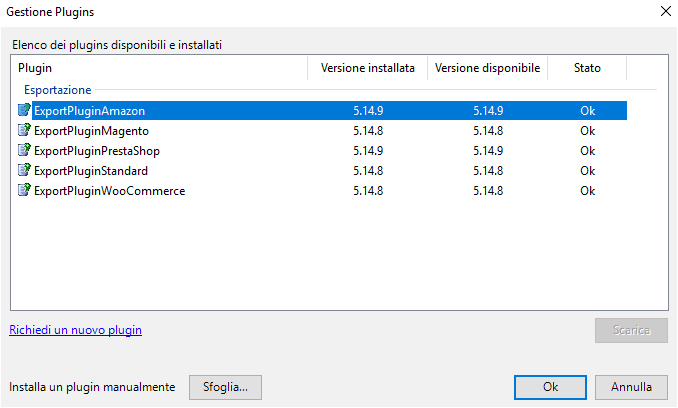Click installed version 5.14.8 of ExportPluginStandard

(368, 171)
